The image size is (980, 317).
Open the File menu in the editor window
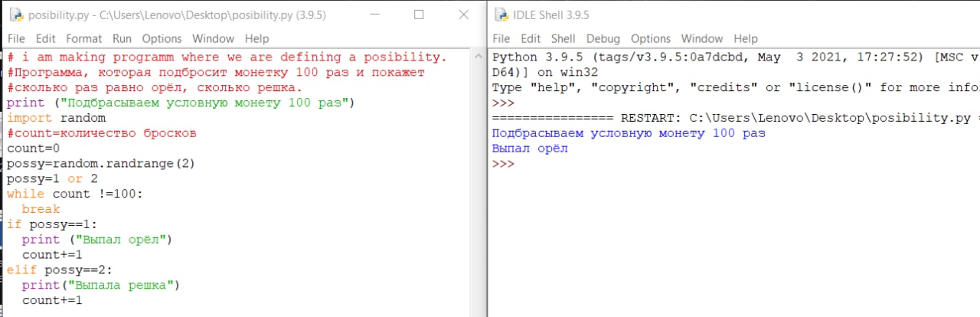(16, 38)
